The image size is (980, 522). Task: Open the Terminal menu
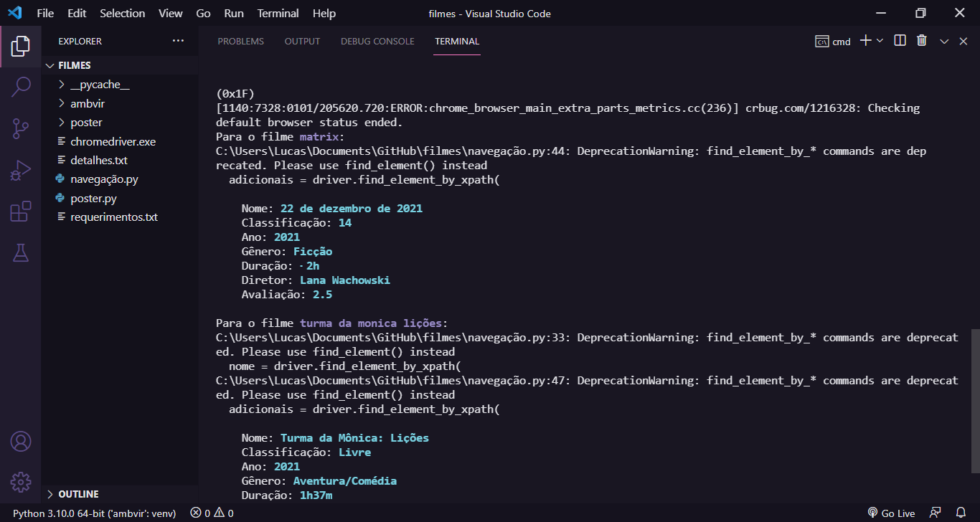(278, 13)
